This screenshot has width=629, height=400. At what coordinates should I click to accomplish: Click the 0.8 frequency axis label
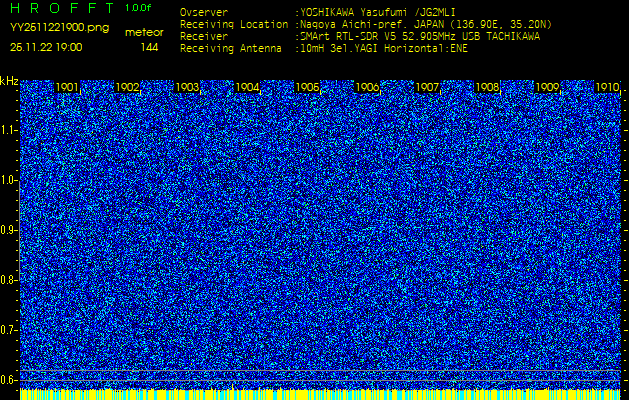pyautogui.click(x=8, y=280)
